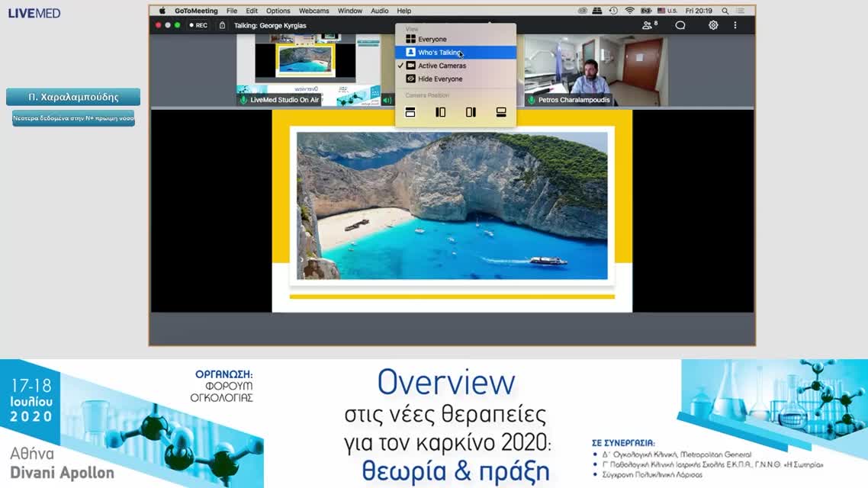Open the attendees list icon
Screen dimensions: 868x488
(x=649, y=25)
